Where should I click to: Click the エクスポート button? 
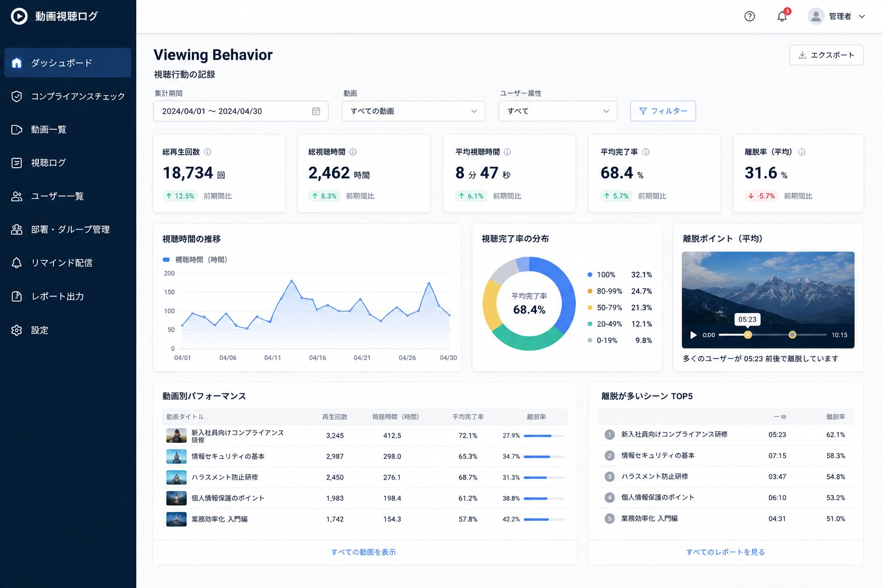point(826,55)
